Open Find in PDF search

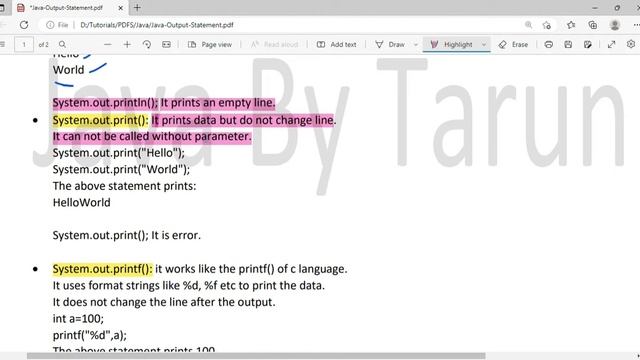tap(62, 44)
